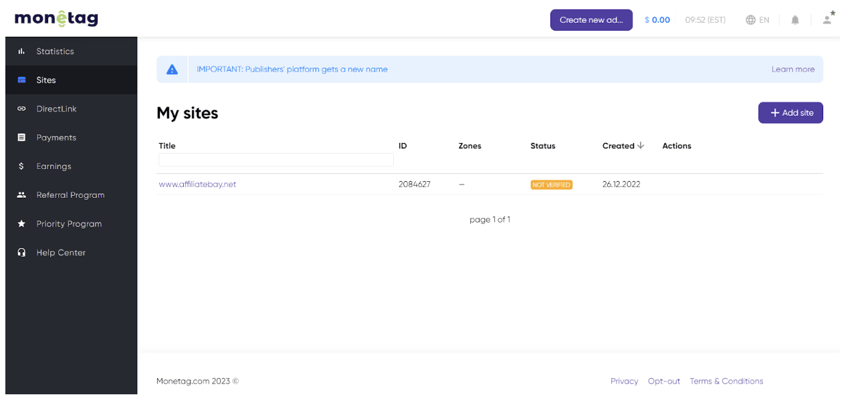
Task: Click the DirectLink chain icon
Action: tap(21, 109)
